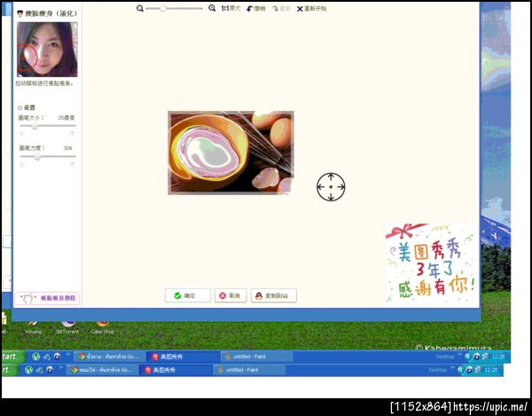The width and height of the screenshot is (532, 416).
Task: Click the zoom-in magnifier icon
Action: (212, 8)
